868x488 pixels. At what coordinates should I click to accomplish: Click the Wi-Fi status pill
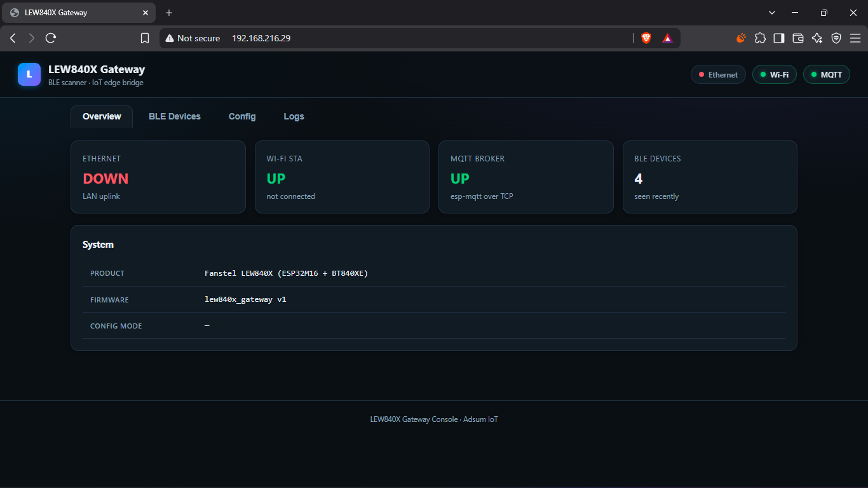774,74
